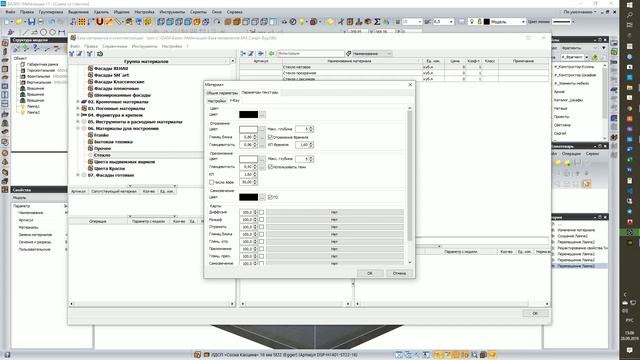640x360 pixels.
Task: Select the first circle drawing tool icon
Action: [43, 32]
